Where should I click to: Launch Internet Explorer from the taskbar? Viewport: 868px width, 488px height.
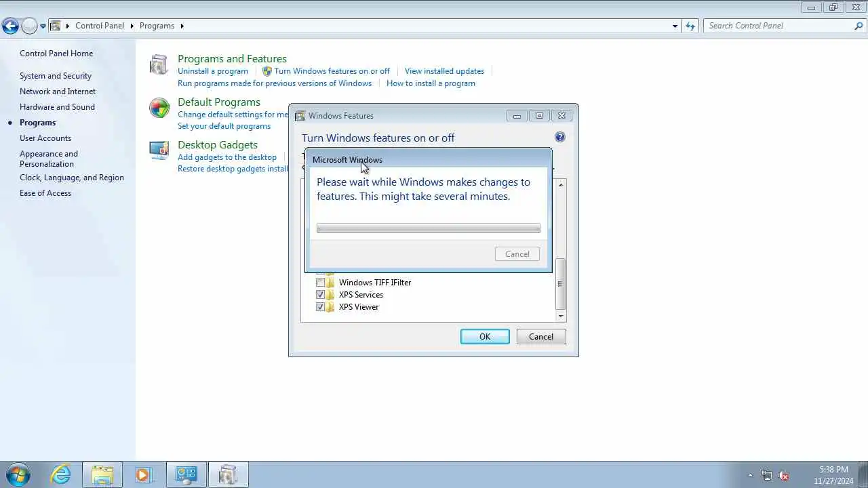coord(61,474)
